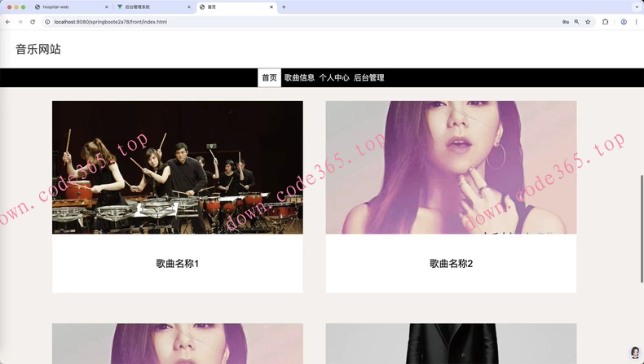Bookmark this page with star icon
The width and height of the screenshot is (644, 364).
click(x=588, y=22)
